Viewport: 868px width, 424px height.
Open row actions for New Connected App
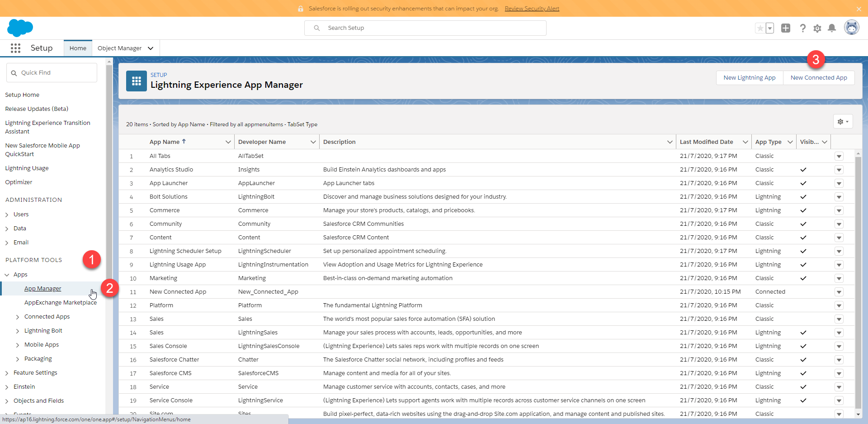[839, 292]
